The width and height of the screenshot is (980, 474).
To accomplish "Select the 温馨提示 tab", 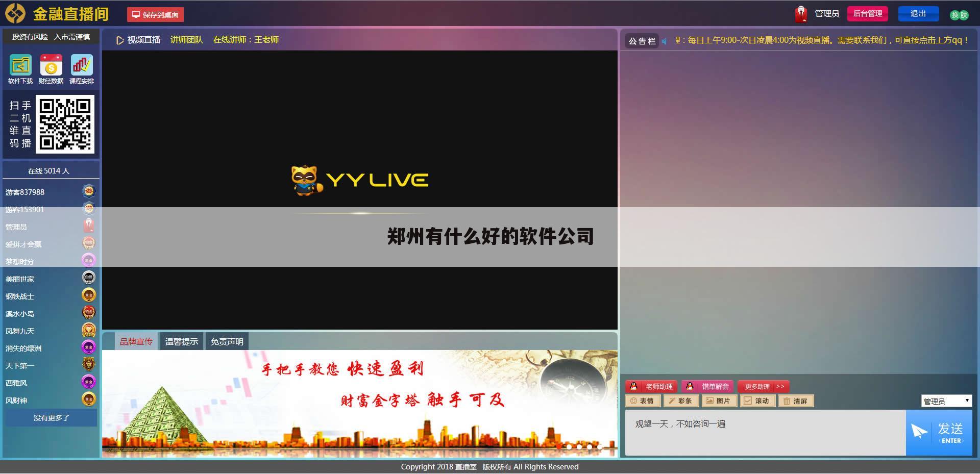I will (181, 341).
